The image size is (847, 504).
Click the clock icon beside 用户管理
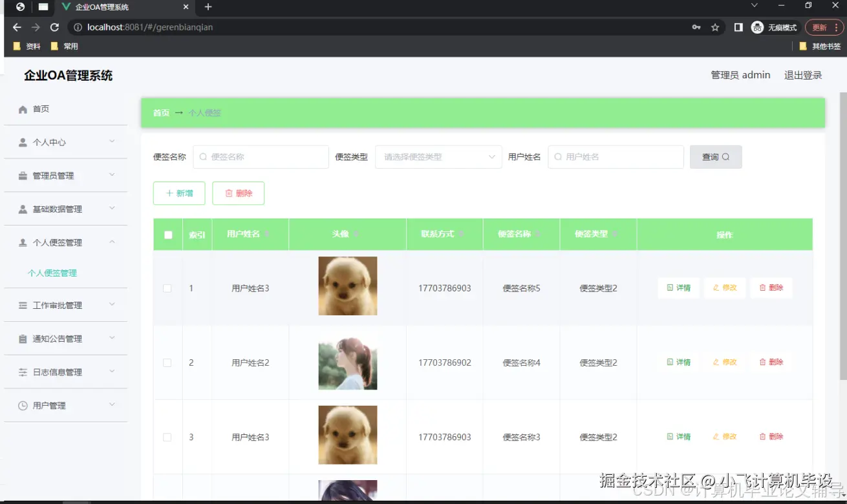[x=23, y=406]
